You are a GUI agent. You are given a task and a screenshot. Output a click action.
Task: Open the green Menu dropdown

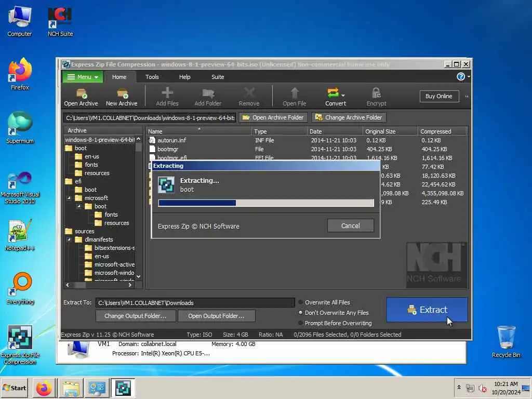pyautogui.click(x=82, y=77)
